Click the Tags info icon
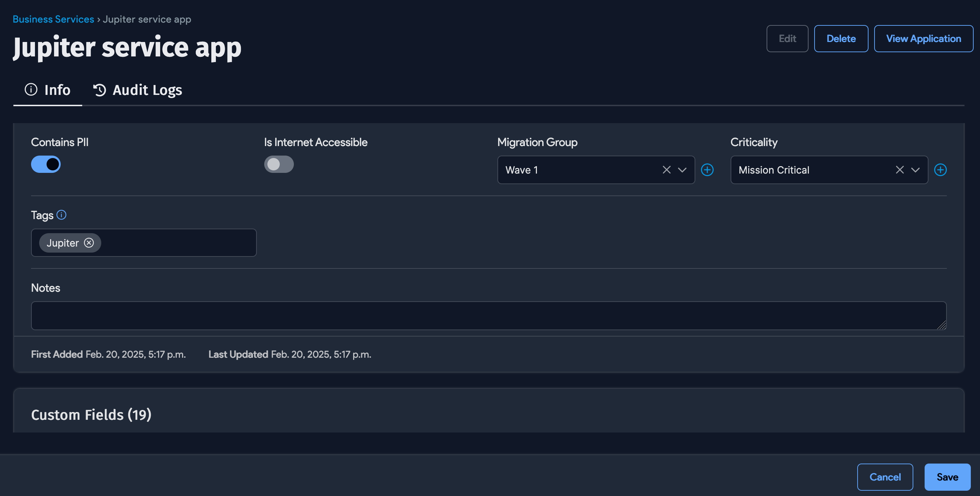The image size is (980, 496). 61,215
